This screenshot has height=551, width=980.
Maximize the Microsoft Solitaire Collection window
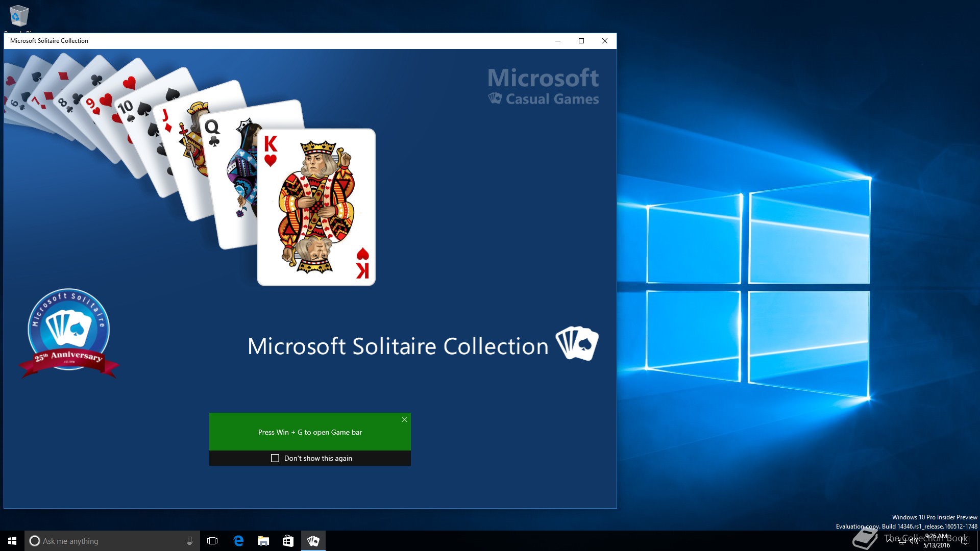581,41
